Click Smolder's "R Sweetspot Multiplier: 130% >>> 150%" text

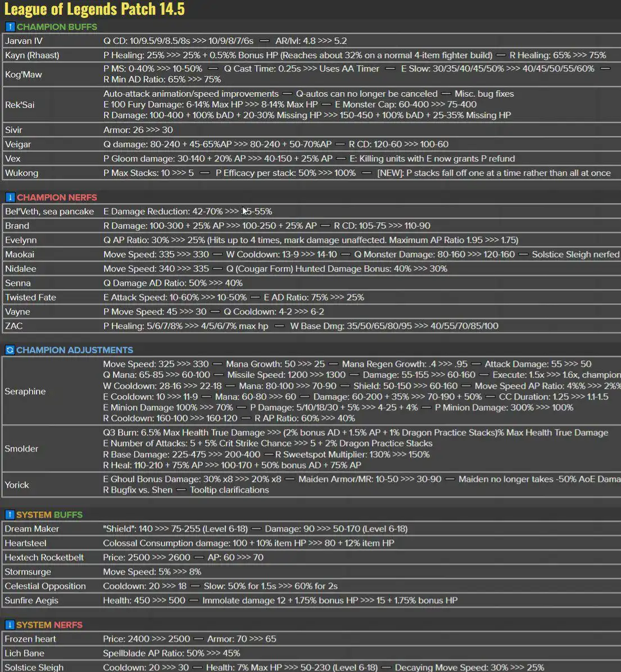tap(352, 454)
